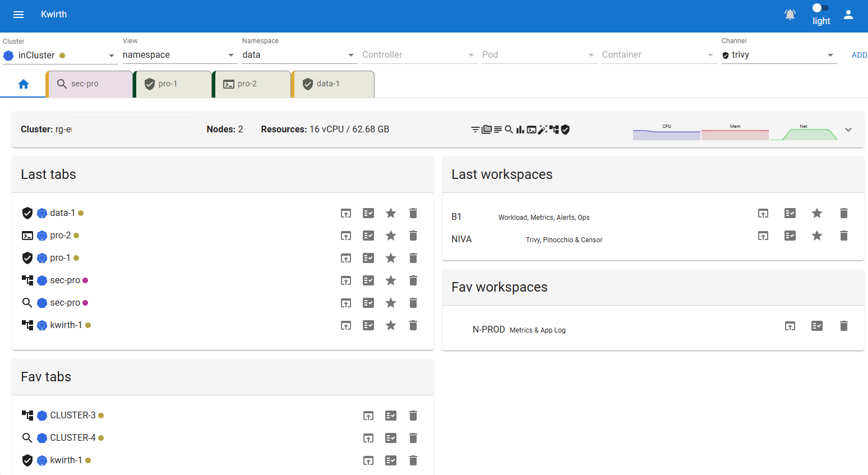Click the terminal icon in cluster bar
The image size is (868, 475).
pos(532,130)
